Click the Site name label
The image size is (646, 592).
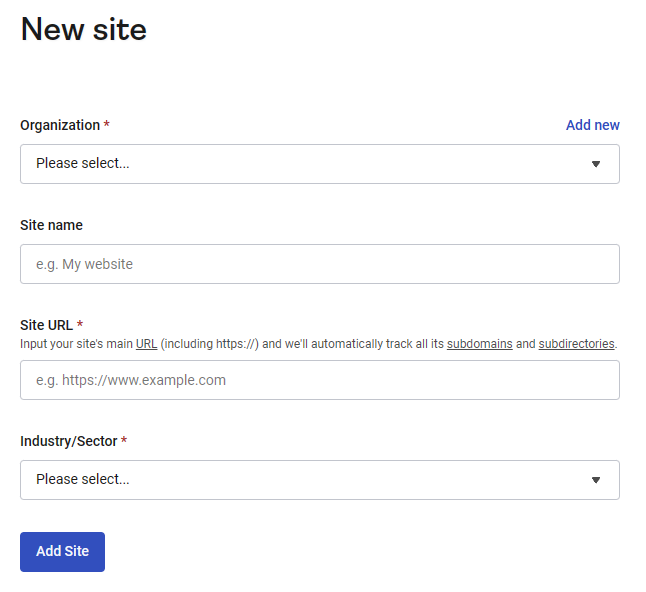click(51, 225)
